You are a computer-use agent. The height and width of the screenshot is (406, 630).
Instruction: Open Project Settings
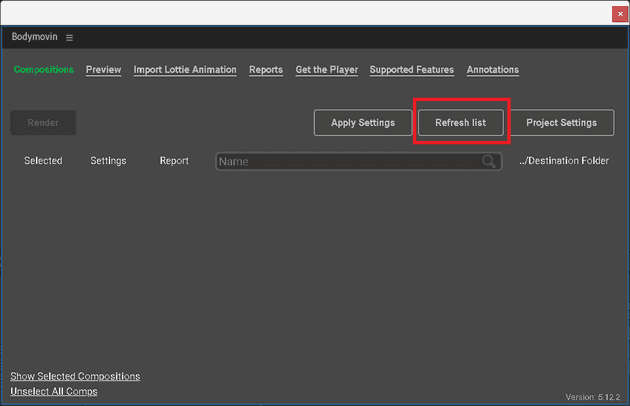pos(561,123)
